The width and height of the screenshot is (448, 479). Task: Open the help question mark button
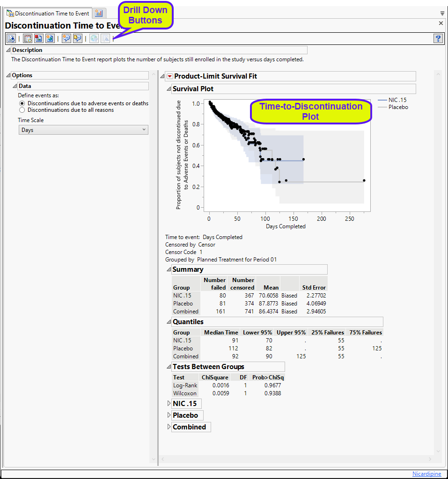pyautogui.click(x=438, y=38)
